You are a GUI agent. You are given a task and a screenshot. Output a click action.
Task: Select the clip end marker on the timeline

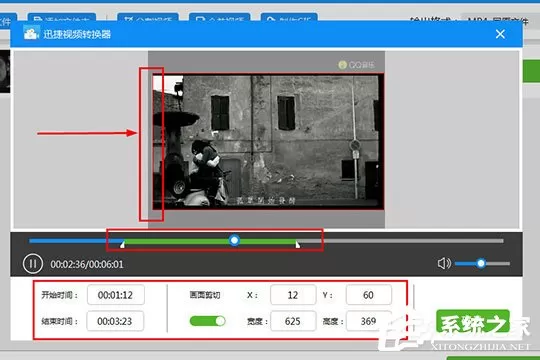(x=298, y=245)
